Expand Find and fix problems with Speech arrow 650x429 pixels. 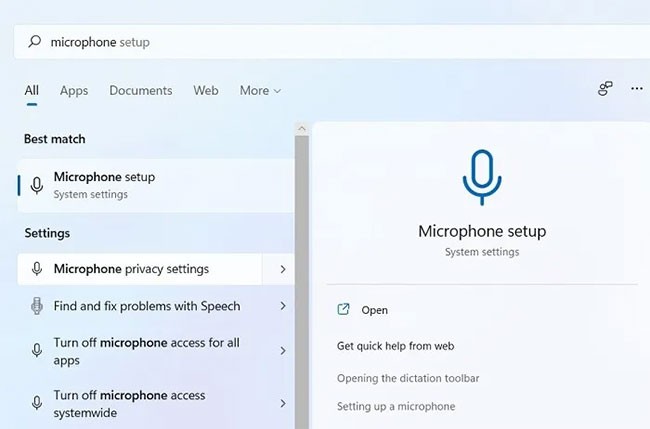pos(283,306)
